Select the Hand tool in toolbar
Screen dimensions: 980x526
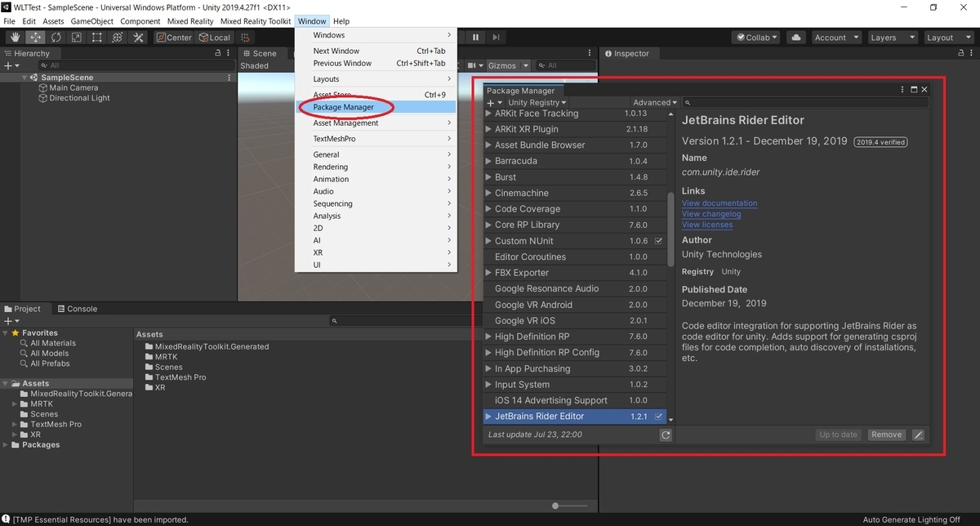tap(15, 38)
